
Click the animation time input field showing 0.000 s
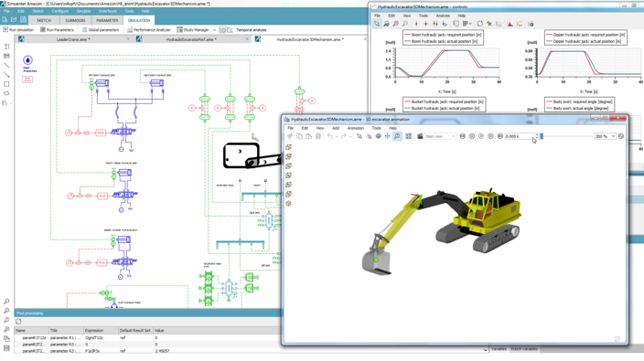[520, 136]
